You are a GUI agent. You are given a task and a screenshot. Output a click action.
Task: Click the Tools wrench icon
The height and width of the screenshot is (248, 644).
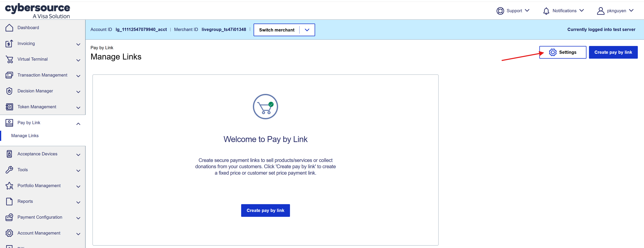tap(9, 170)
